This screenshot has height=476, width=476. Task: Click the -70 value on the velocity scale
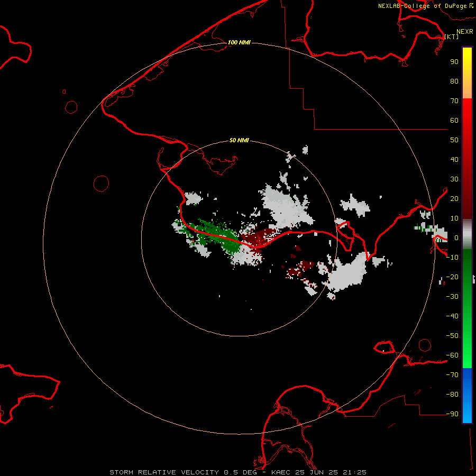point(452,375)
